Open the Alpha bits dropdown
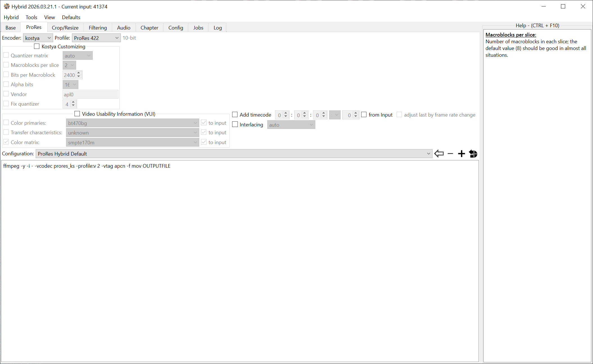 pos(70,85)
